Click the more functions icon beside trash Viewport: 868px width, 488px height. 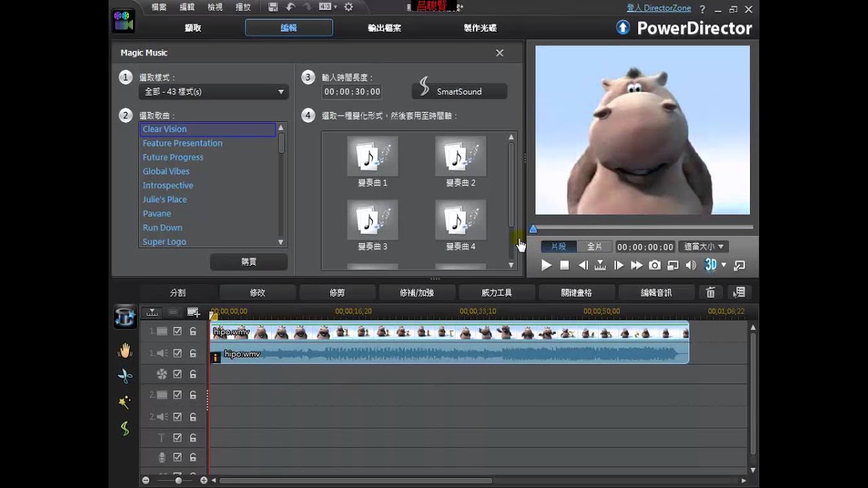pos(739,293)
